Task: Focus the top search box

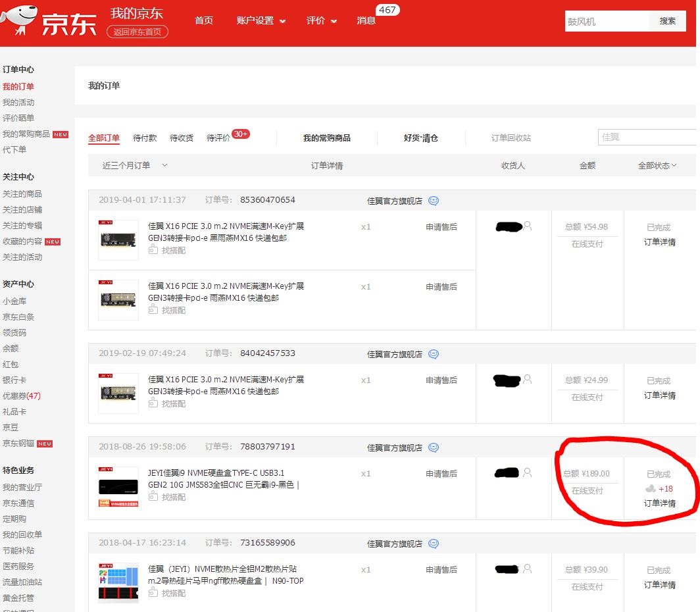Action: click(x=607, y=21)
